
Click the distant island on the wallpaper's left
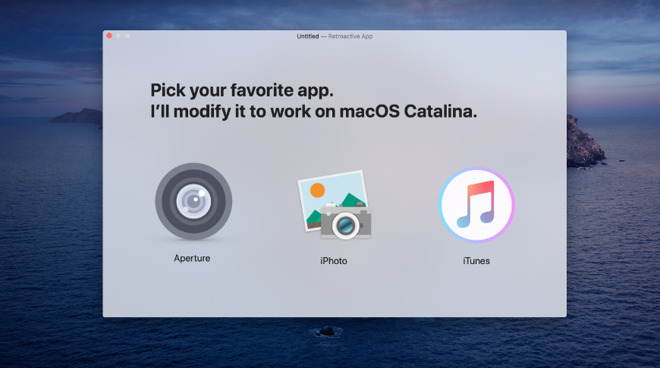[77, 116]
